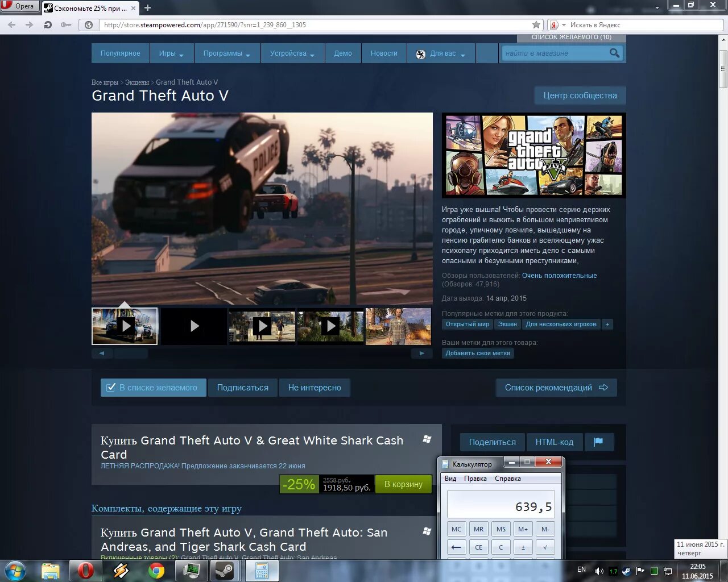
Task: Open the 'Новости' store tab
Action: tap(384, 53)
